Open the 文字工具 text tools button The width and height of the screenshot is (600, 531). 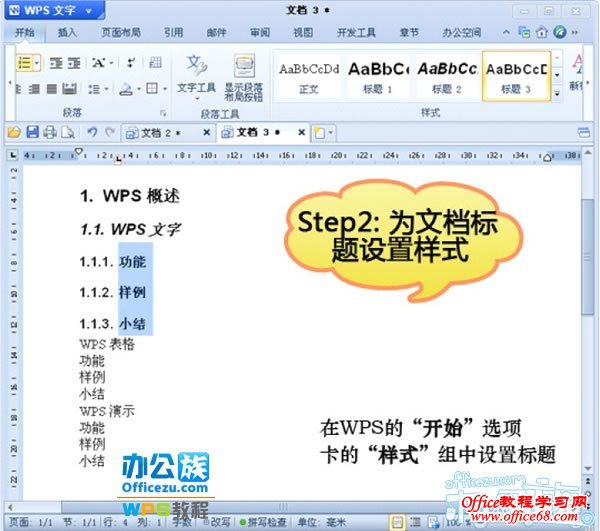[197, 78]
